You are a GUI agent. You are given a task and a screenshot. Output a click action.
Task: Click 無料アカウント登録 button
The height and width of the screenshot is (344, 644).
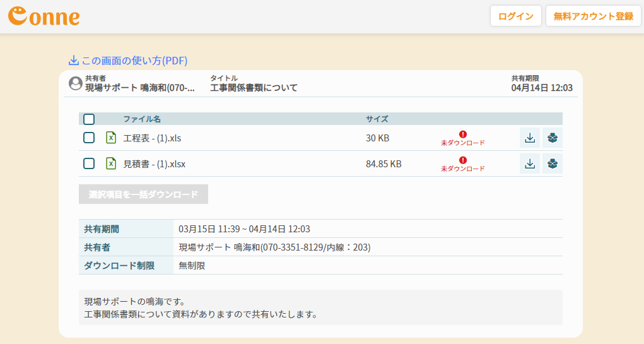click(594, 16)
